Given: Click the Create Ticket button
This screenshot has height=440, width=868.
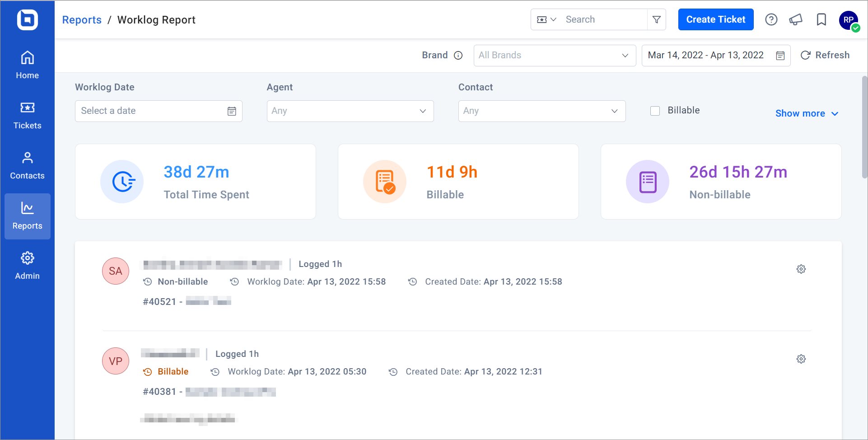Looking at the screenshot, I should [x=716, y=19].
